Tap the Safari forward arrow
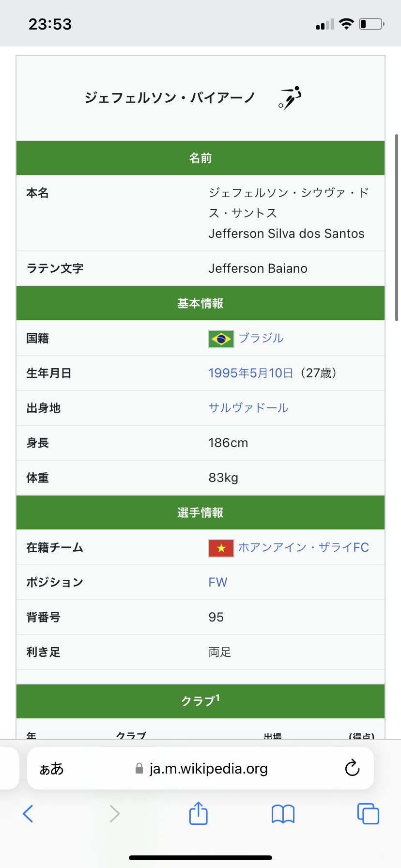Viewport: 401px width, 868px height. click(114, 814)
